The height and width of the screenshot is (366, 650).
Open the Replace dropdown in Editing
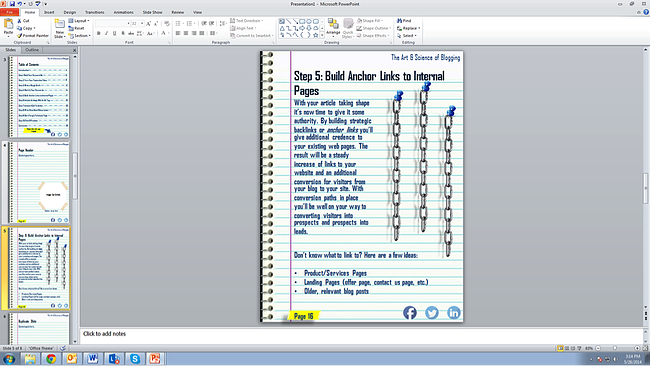pyautogui.click(x=408, y=28)
